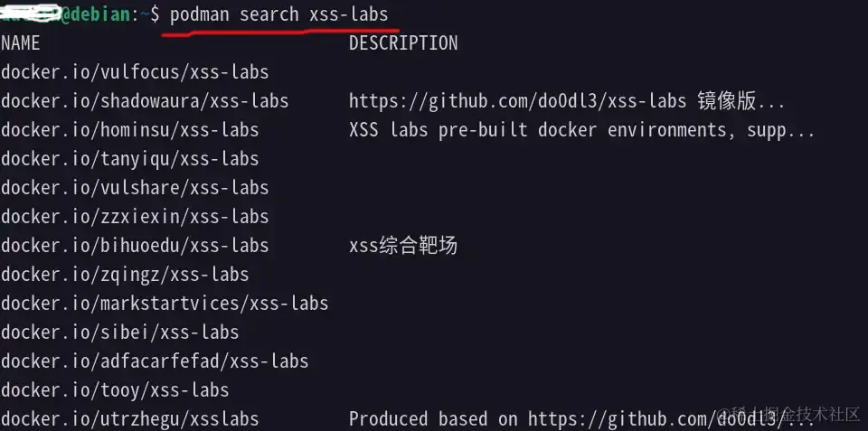Click the podman search xss-labs command text
Image resolution: width=868 pixels, height=431 pixels.
tap(280, 14)
